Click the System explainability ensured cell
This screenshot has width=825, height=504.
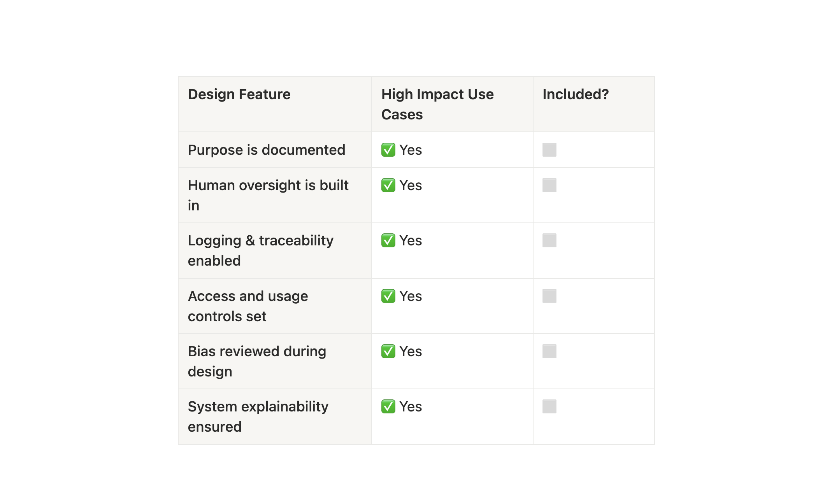pos(258,416)
